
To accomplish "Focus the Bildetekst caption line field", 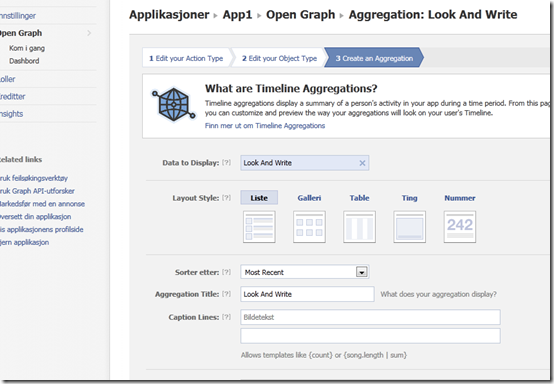I will (x=370, y=317).
